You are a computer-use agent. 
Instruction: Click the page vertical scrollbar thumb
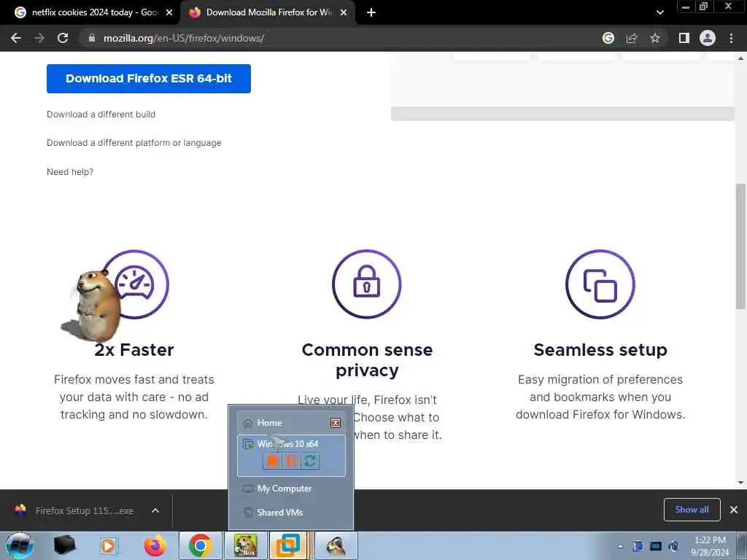pyautogui.click(x=740, y=246)
